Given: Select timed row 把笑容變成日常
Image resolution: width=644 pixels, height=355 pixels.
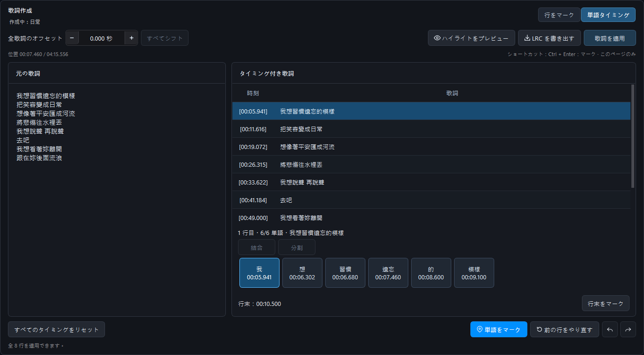Looking at the screenshot, I should pos(431,129).
